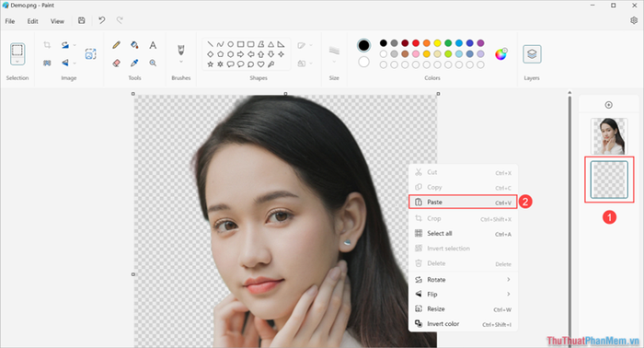Viewport: 644px width, 348px height.
Task: Open the Edit menu
Action: point(33,21)
